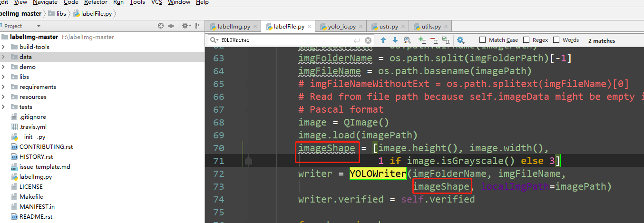Open search history magnifier icon
644x223 pixels.
point(214,40)
